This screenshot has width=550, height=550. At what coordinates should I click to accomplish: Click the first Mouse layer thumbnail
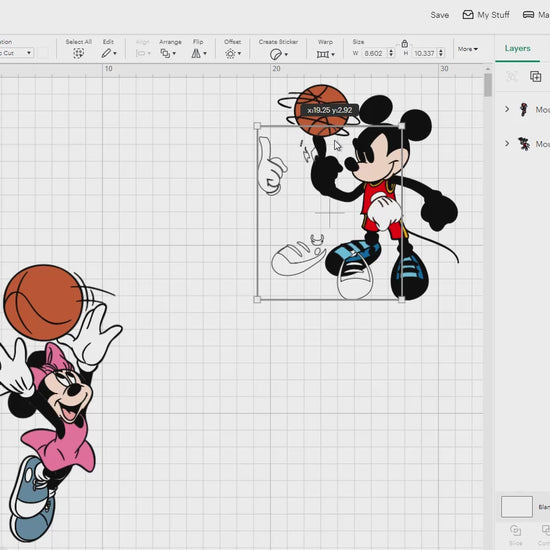tap(524, 109)
